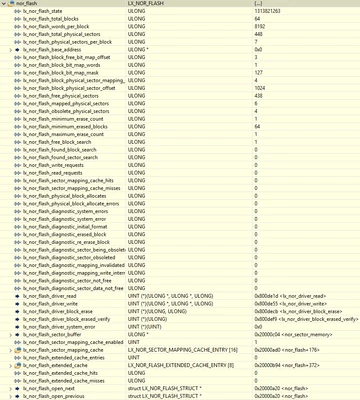Select the lx_nor_flash_minimum_erased_blocks row

(180, 127)
